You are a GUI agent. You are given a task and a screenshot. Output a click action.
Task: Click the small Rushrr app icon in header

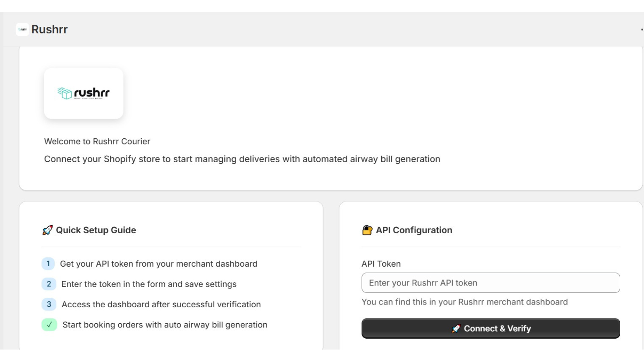(23, 29)
